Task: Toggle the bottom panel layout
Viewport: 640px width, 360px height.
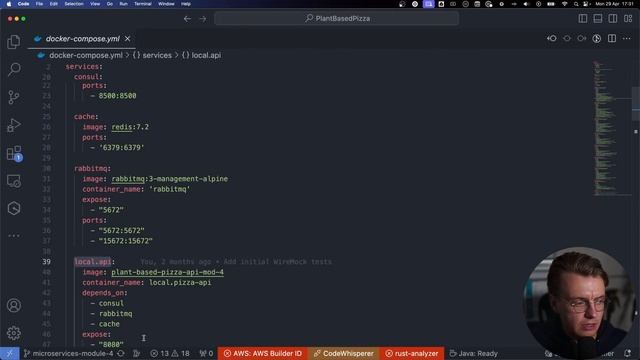Action: (598, 18)
